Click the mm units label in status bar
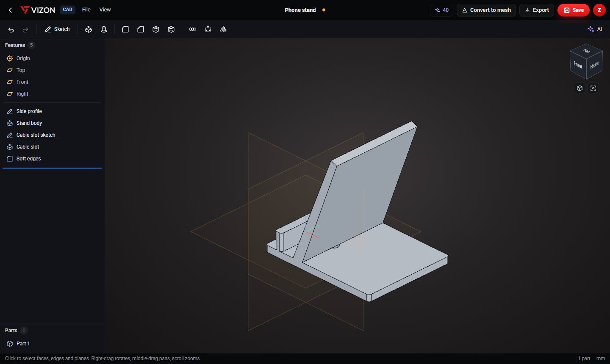This screenshot has width=610, height=364. coord(601,358)
